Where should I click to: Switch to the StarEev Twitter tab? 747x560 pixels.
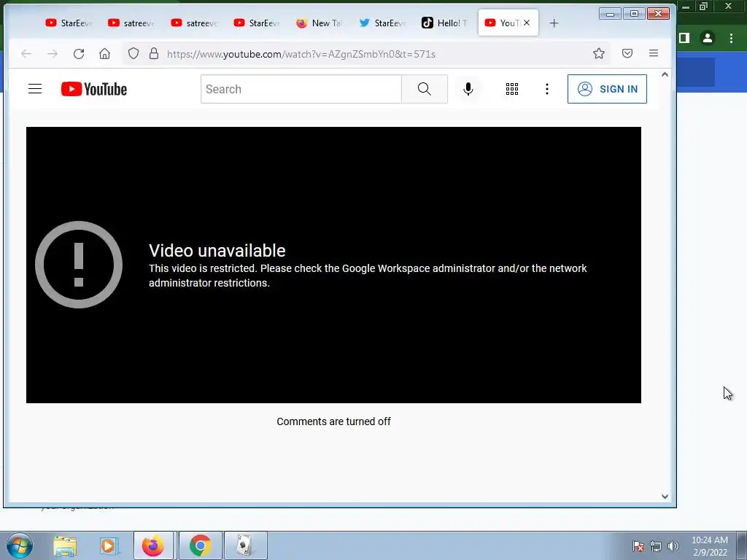pos(382,23)
